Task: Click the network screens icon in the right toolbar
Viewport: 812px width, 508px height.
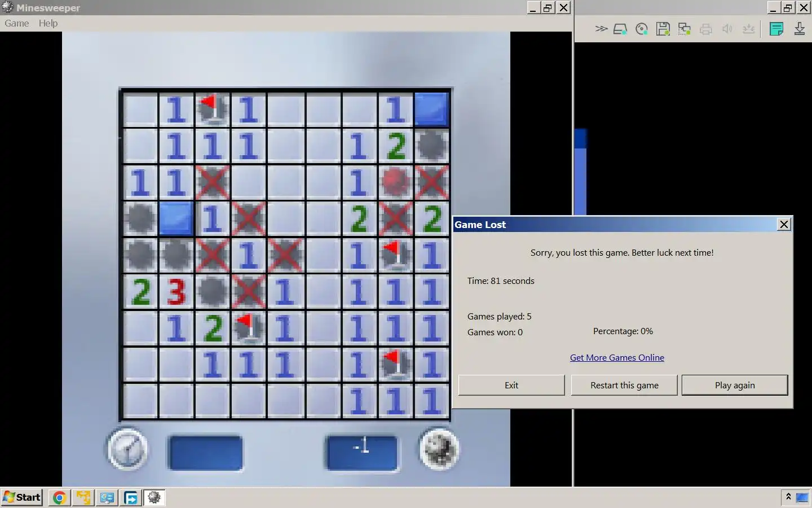Action: click(685, 29)
